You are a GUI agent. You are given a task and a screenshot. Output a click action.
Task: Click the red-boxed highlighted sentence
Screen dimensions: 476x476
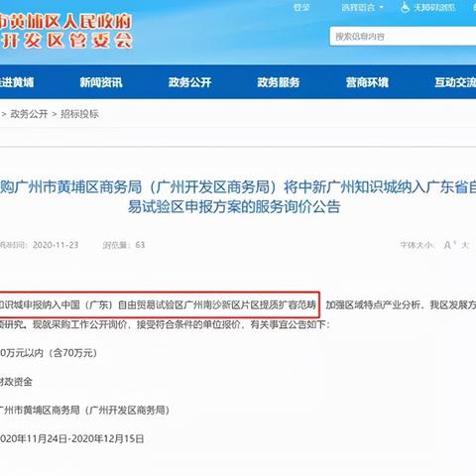click(x=160, y=304)
